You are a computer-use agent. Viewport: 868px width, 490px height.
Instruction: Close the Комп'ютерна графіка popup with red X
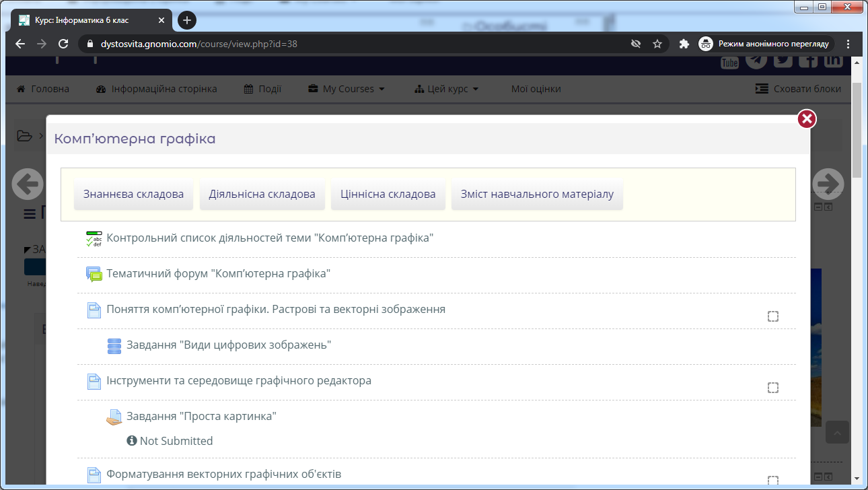(807, 119)
